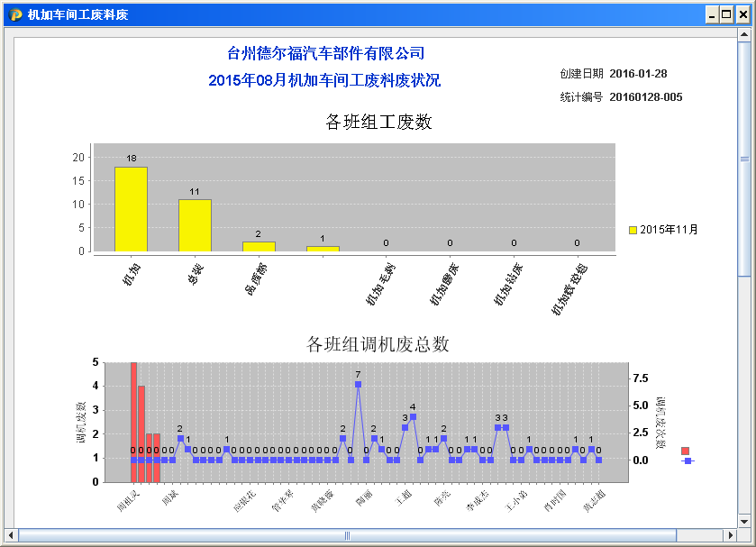The image size is (756, 547).
Task: Click the yellow bar with value 18
Action: (131, 209)
